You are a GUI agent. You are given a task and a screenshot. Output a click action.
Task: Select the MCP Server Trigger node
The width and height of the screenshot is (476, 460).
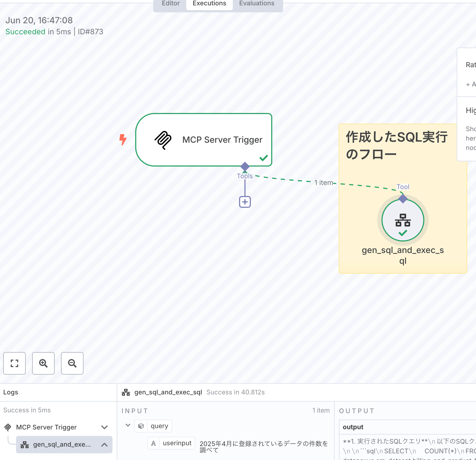[204, 140]
